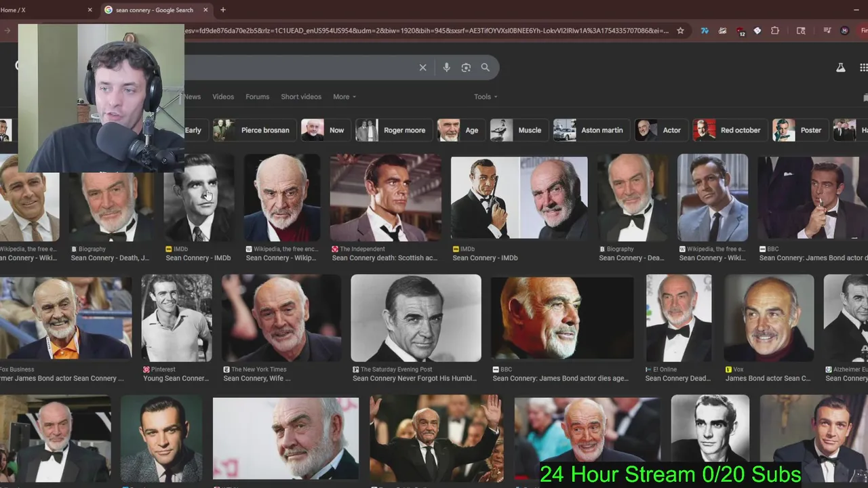Open 'James Bond actor Sean C...' Vox link
This screenshot has height=488, width=868.
(x=768, y=379)
